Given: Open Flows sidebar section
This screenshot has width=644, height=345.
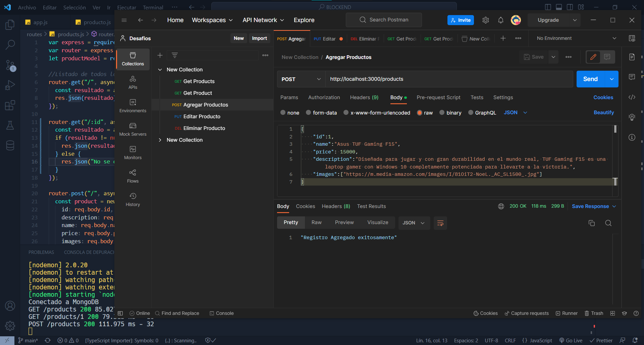Looking at the screenshot, I should click(x=133, y=176).
